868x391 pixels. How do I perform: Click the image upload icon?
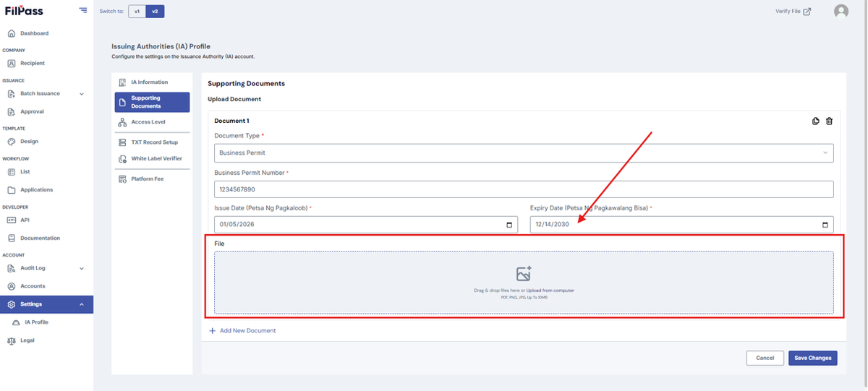coord(524,274)
